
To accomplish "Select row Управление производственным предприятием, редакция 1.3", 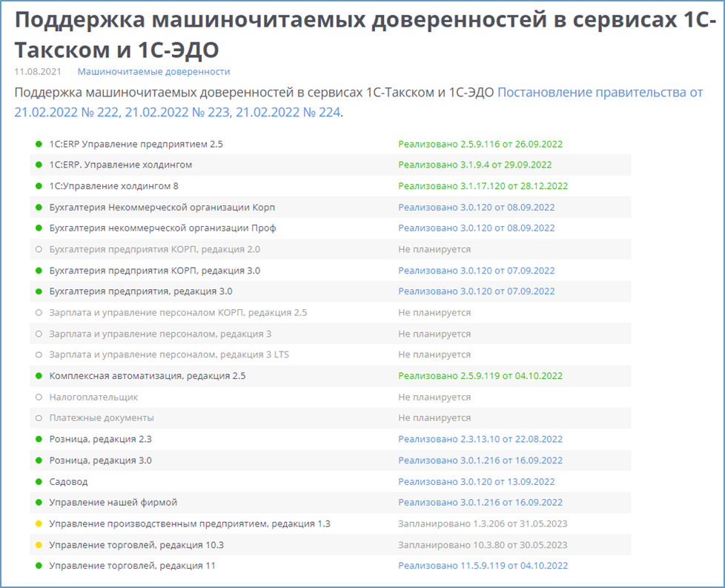I will tap(331, 523).
